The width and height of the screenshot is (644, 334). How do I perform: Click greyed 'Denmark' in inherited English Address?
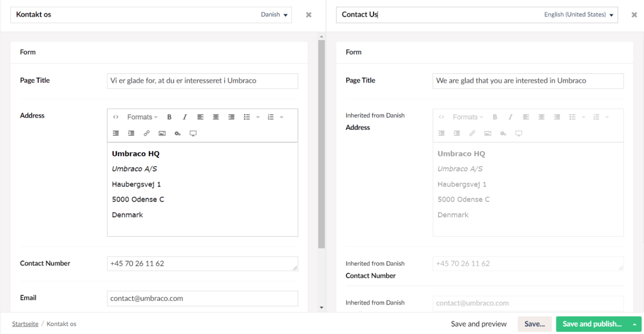(x=453, y=215)
